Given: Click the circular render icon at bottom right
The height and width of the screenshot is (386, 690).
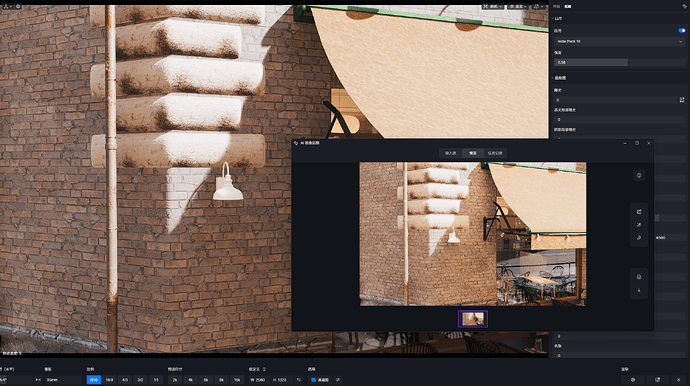Looking at the screenshot, I should coord(633,380).
